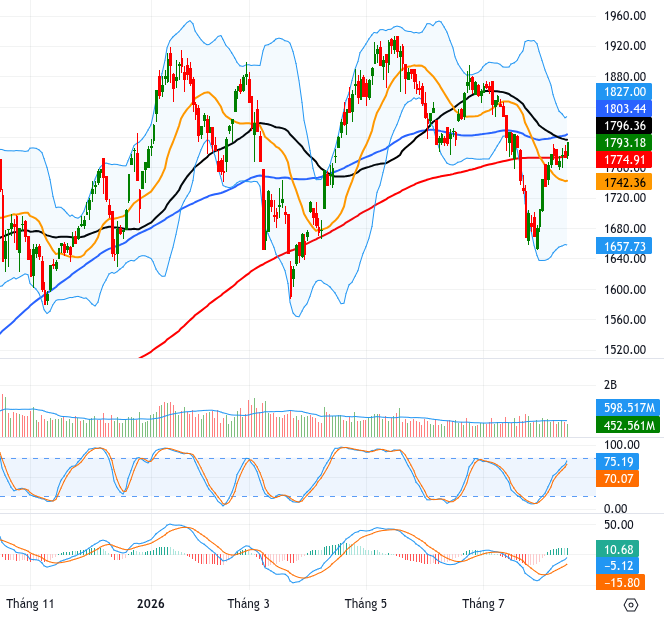This screenshot has height=618, width=664.
Task: Select the Tháng 7 time axis label
Action: (483, 603)
